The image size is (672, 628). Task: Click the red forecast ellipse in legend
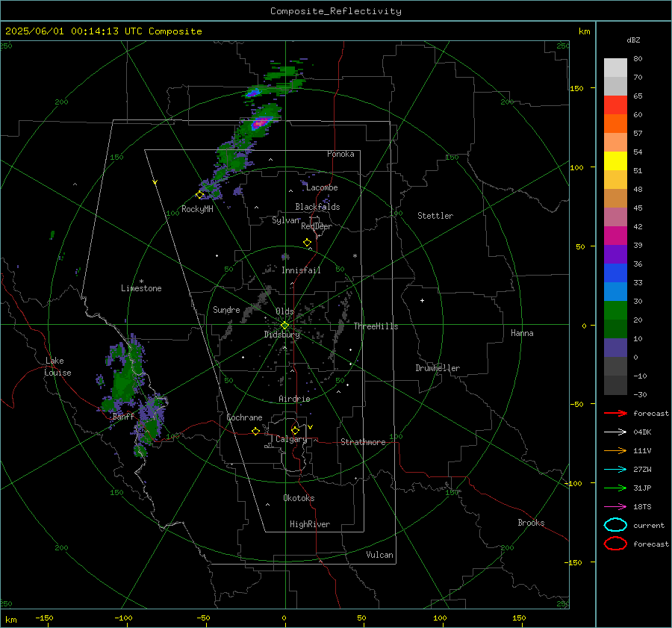[x=615, y=544]
